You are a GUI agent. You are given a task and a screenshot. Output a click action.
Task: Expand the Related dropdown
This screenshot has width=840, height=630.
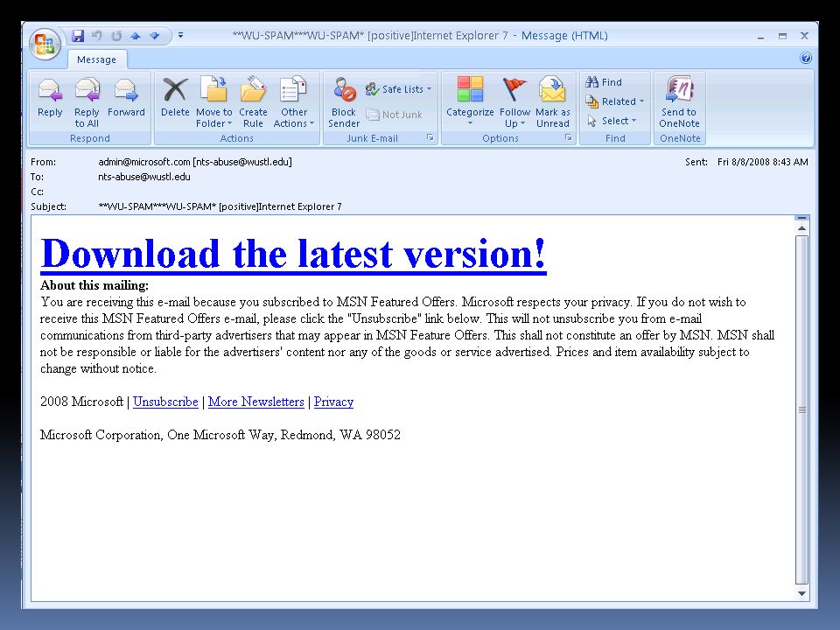[615, 101]
